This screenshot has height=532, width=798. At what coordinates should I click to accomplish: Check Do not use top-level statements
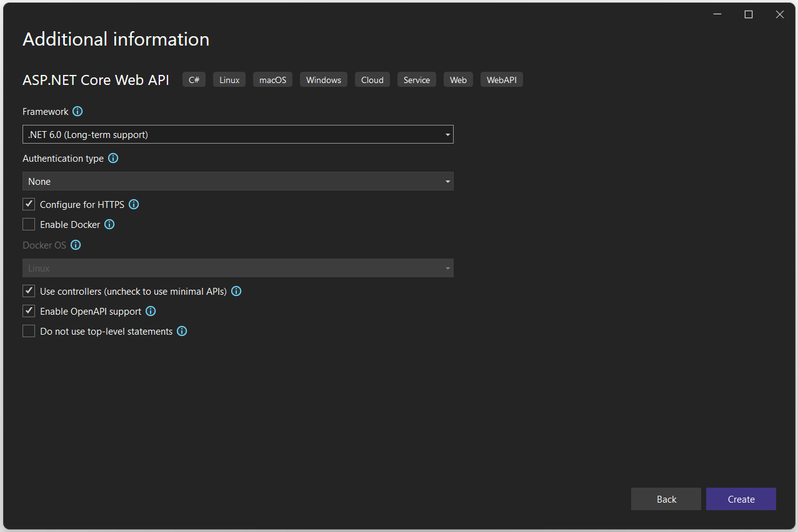28,331
